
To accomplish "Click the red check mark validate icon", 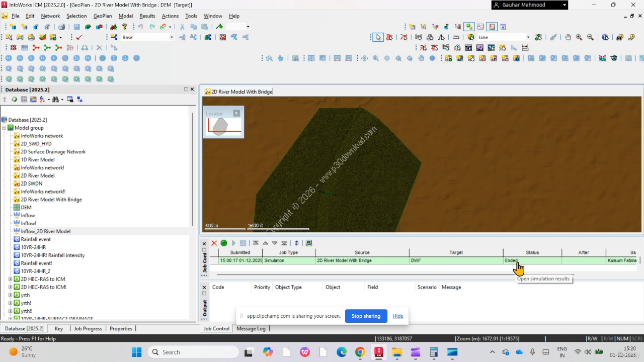I will pos(79,37).
